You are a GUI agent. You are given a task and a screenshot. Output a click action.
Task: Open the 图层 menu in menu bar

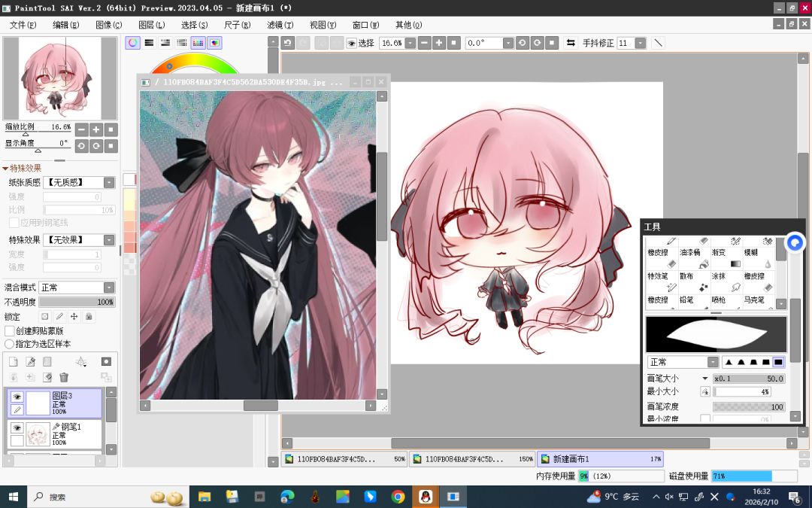[151, 25]
